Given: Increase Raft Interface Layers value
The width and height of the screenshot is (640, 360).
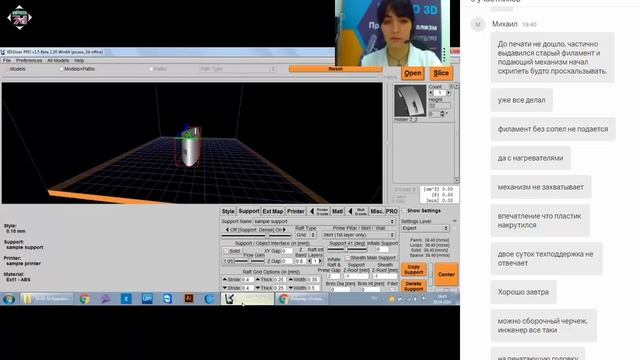Looking at the screenshot, I should click(320, 261).
